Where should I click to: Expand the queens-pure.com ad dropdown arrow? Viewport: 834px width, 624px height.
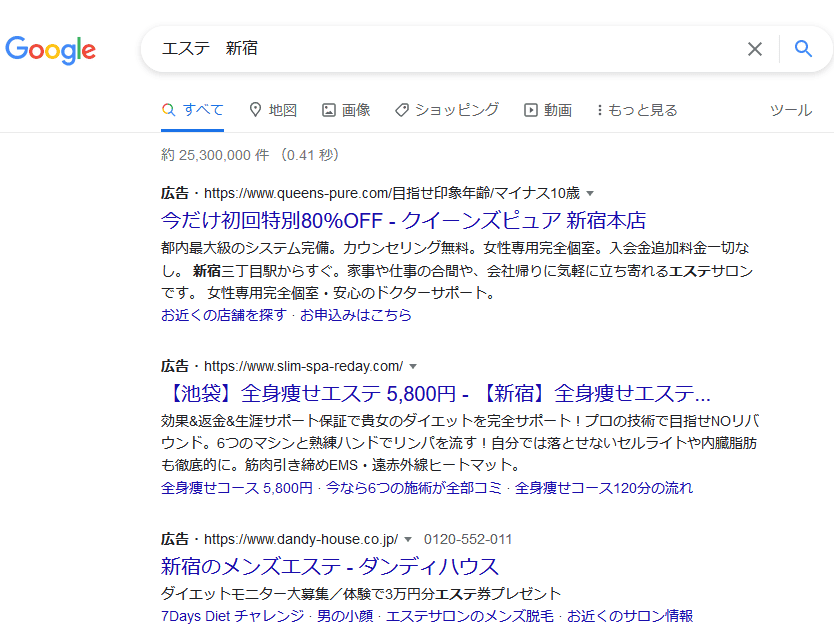[590, 193]
